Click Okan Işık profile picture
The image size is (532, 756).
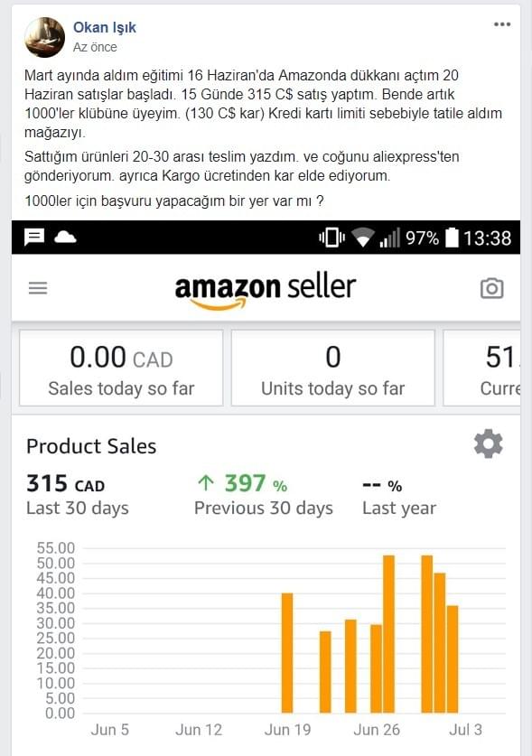click(x=45, y=37)
